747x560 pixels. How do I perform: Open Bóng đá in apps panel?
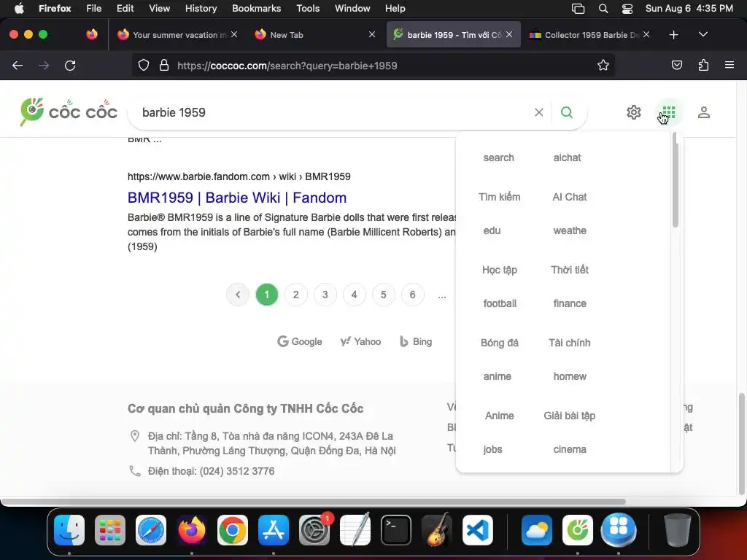pyautogui.click(x=499, y=343)
